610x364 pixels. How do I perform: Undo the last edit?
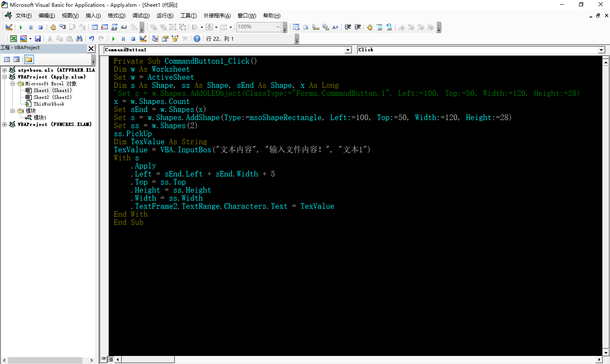[91, 39]
